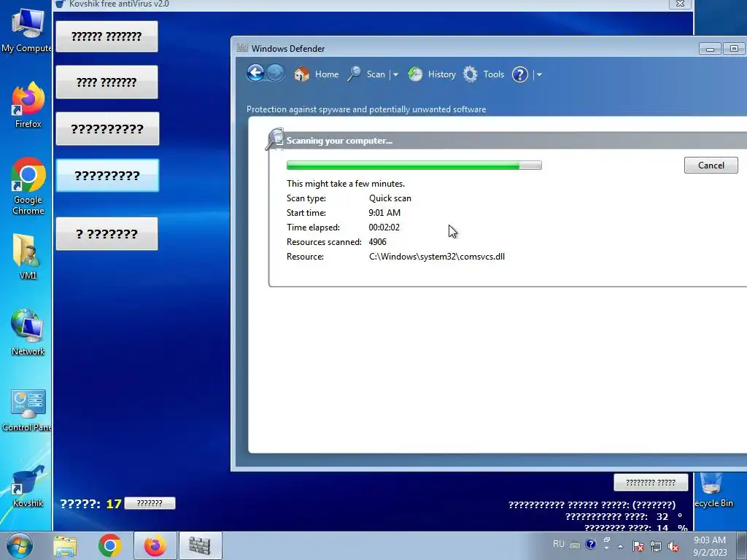
Task: Cancel the running quick scan
Action: point(711,166)
